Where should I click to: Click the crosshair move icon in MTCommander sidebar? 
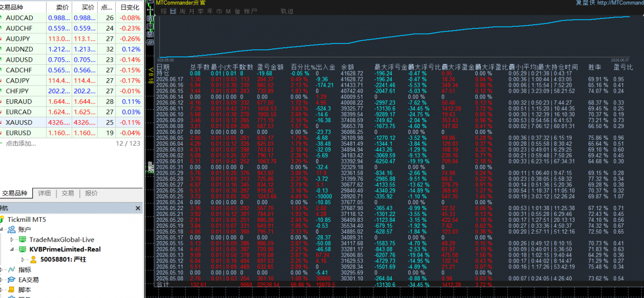[150, 10]
